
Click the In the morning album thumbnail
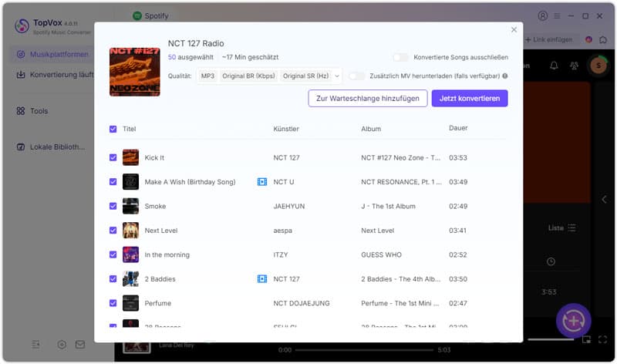tap(130, 254)
